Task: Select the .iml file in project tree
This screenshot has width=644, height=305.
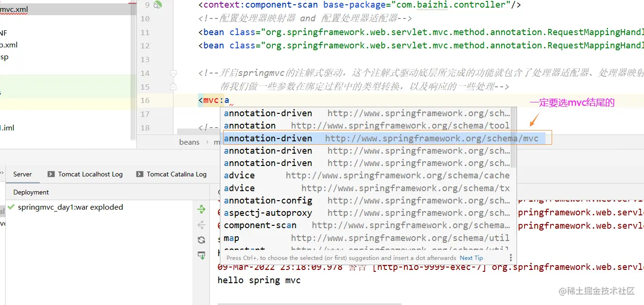Action: click(7, 128)
